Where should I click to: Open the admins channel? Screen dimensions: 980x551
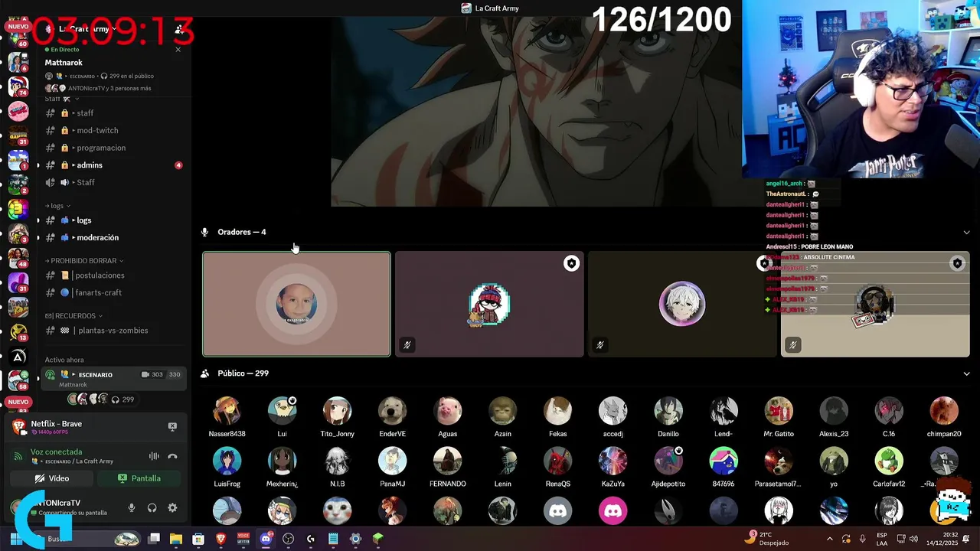(113, 165)
